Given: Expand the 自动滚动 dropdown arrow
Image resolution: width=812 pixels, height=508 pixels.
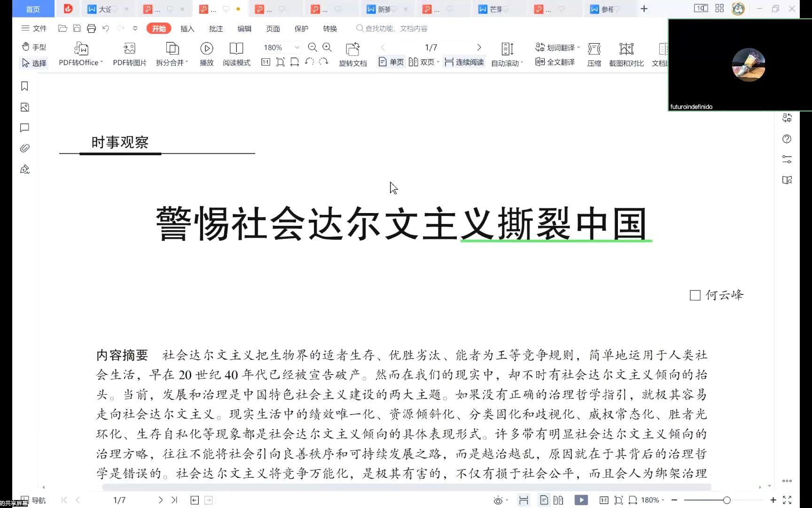Looking at the screenshot, I should coord(522,63).
